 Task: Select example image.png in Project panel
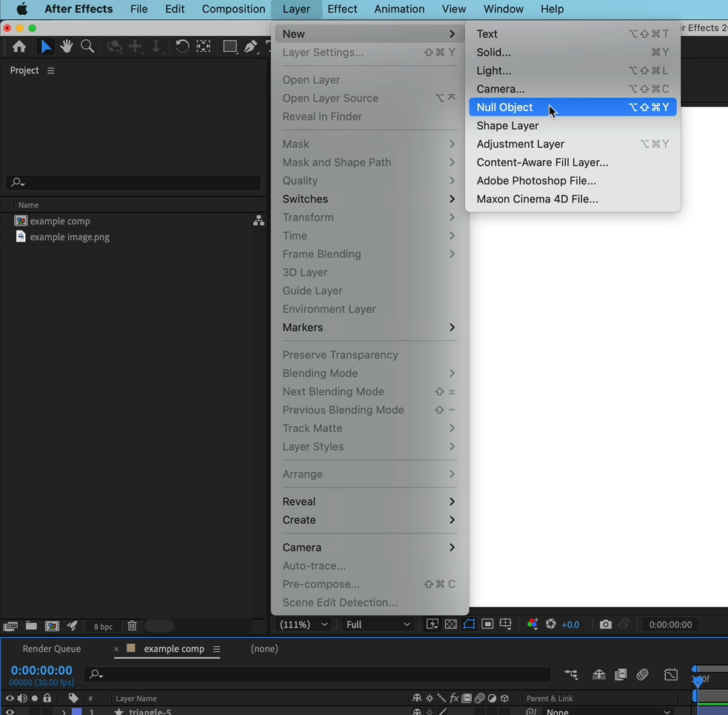[x=70, y=237]
